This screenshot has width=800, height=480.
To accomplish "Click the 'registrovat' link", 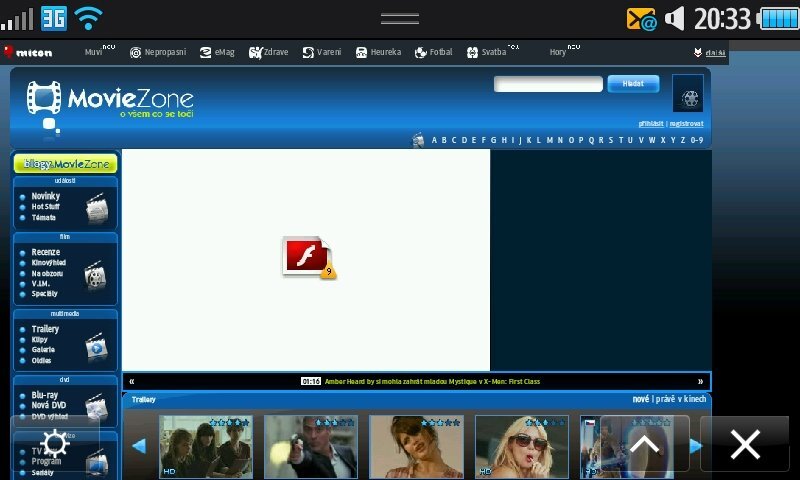I will [686, 124].
